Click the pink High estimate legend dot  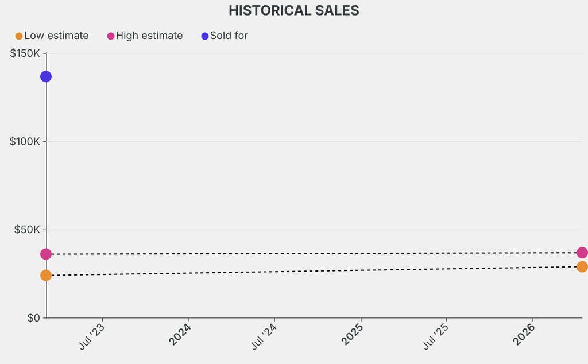point(111,36)
